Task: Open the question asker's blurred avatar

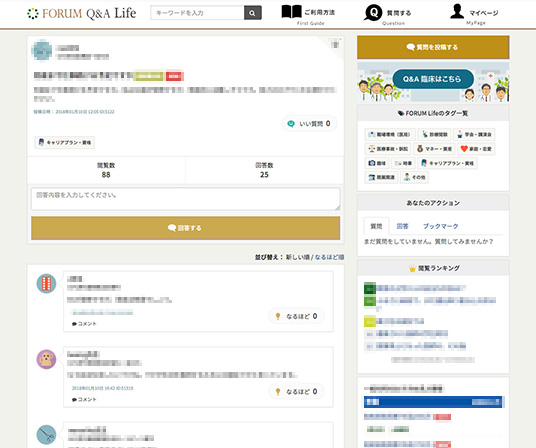Action: pyautogui.click(x=42, y=50)
